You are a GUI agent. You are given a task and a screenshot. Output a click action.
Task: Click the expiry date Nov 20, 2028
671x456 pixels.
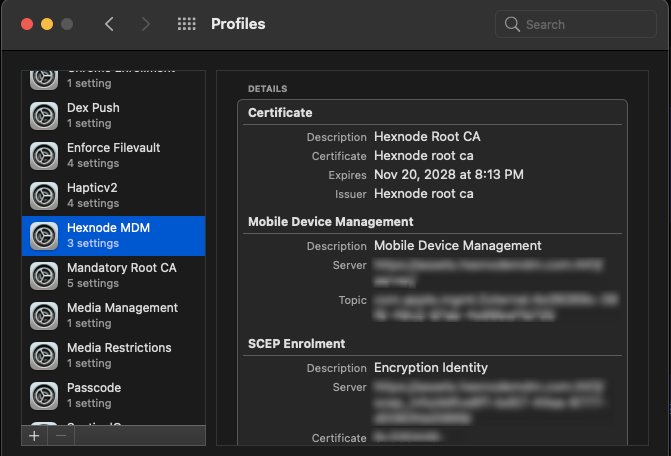449,175
